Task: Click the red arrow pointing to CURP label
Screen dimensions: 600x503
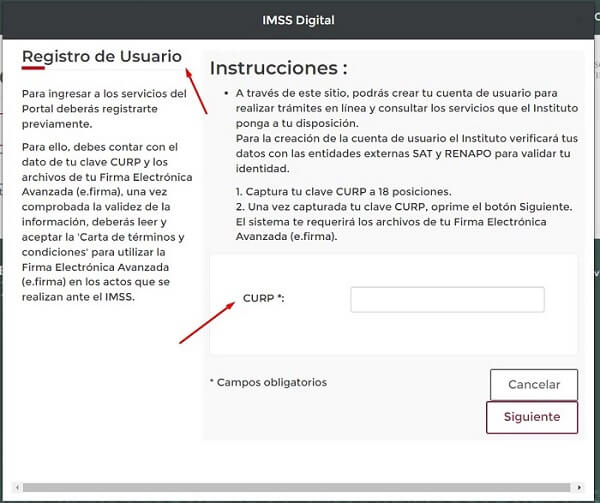Action: point(207,322)
